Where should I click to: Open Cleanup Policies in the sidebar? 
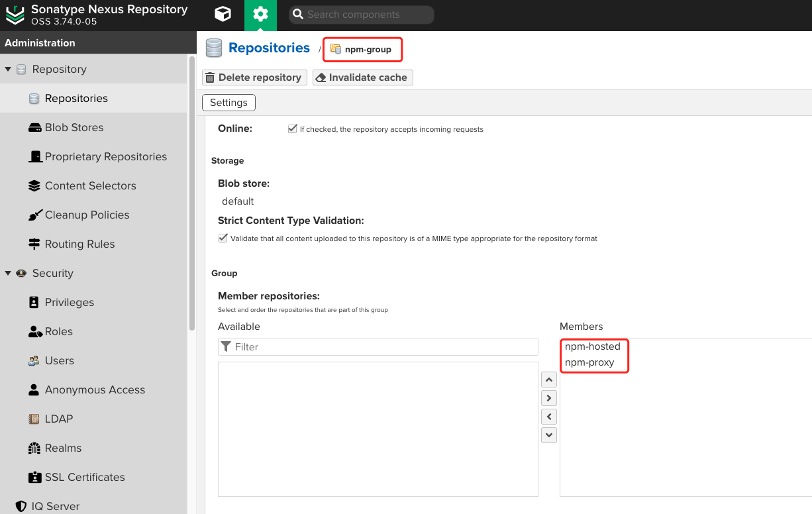pos(93,215)
